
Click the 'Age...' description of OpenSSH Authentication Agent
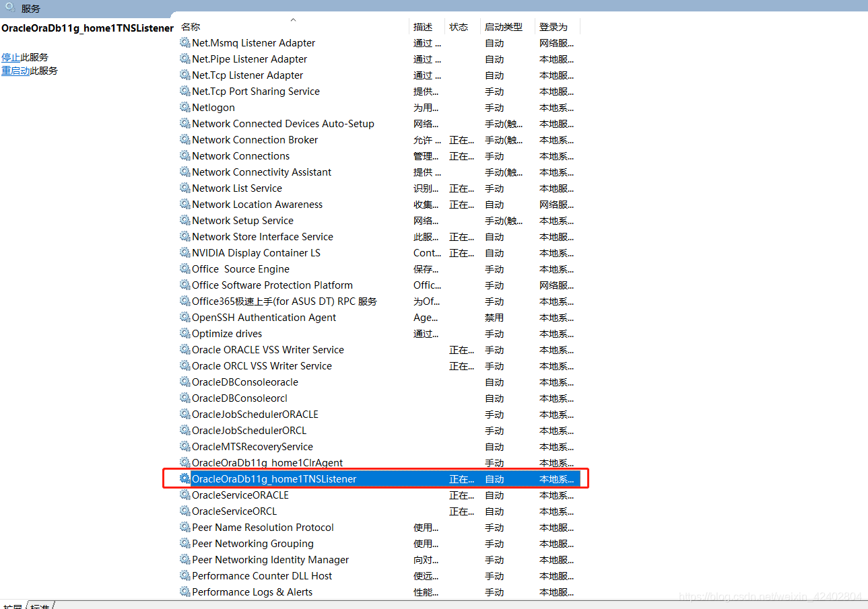pos(426,317)
